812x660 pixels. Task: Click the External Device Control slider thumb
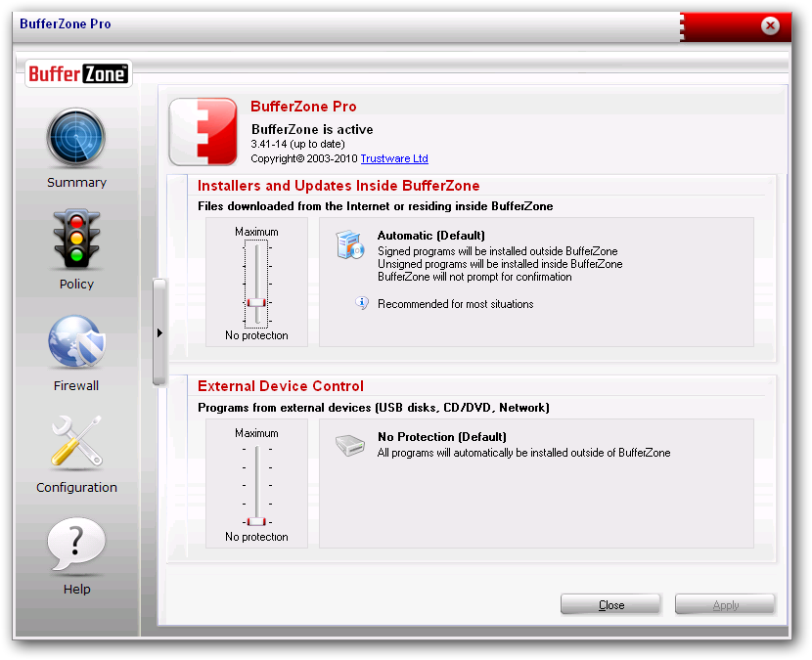coord(256,521)
